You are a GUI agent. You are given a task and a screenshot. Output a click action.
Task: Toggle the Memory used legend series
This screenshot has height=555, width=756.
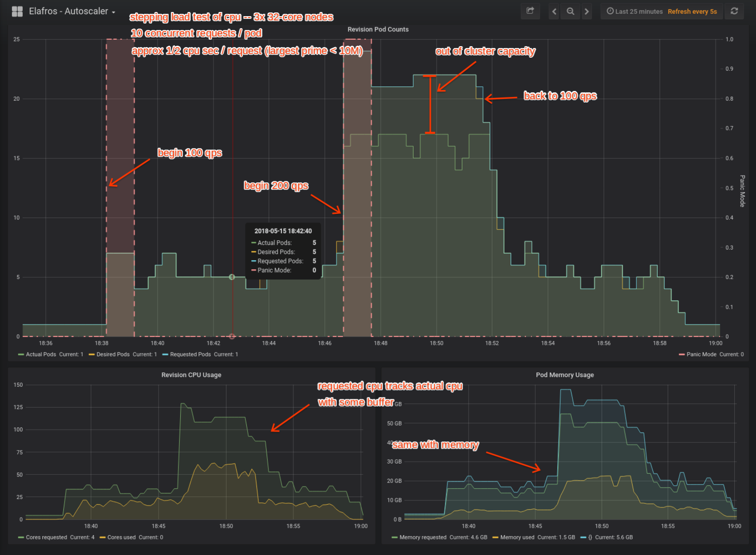point(517,537)
